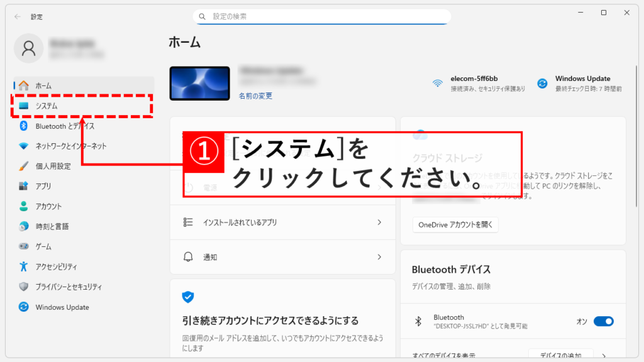The image size is (644, 362).
Task: Click the back arrow at top left
Action: [x=17, y=17]
